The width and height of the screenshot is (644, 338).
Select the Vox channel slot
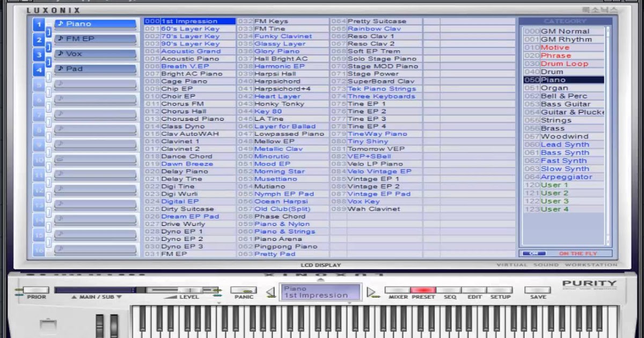[95, 54]
